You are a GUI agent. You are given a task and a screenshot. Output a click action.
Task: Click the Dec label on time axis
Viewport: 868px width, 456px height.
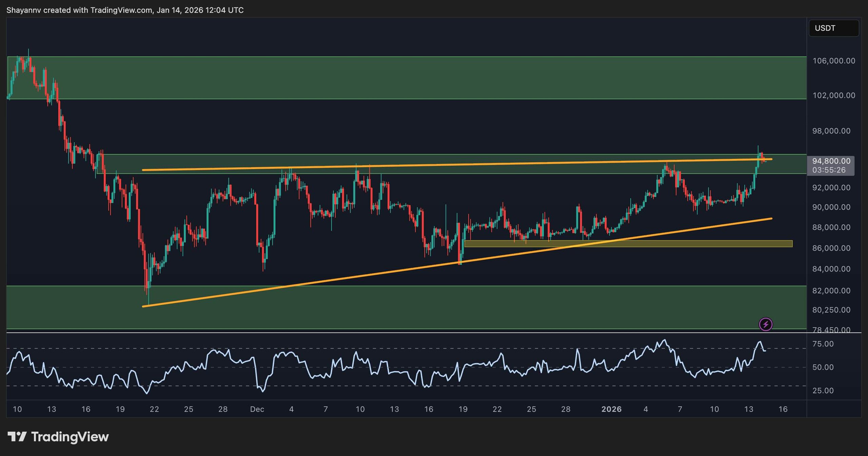pyautogui.click(x=257, y=409)
